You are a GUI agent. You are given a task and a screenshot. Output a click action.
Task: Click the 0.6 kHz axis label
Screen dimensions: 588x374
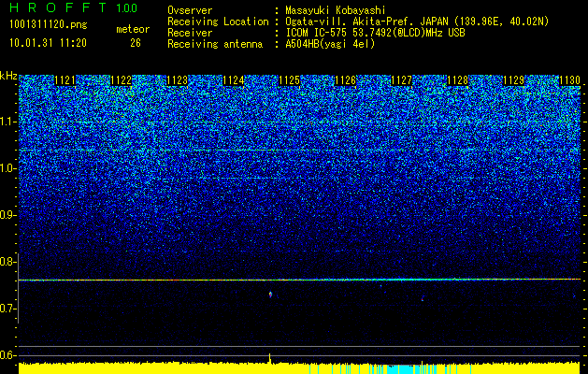(7, 355)
